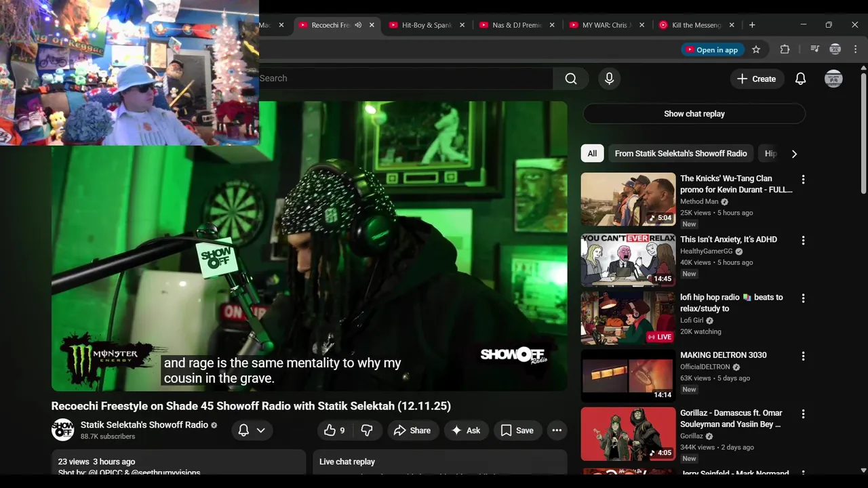Open more actions ellipsis under video
This screenshot has width=868, height=488.
click(x=557, y=430)
